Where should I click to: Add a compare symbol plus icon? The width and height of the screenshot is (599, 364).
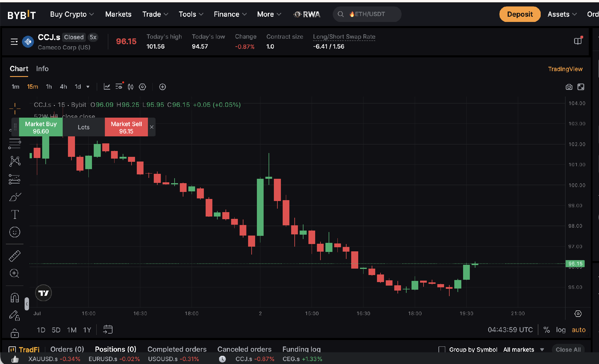coord(163,87)
